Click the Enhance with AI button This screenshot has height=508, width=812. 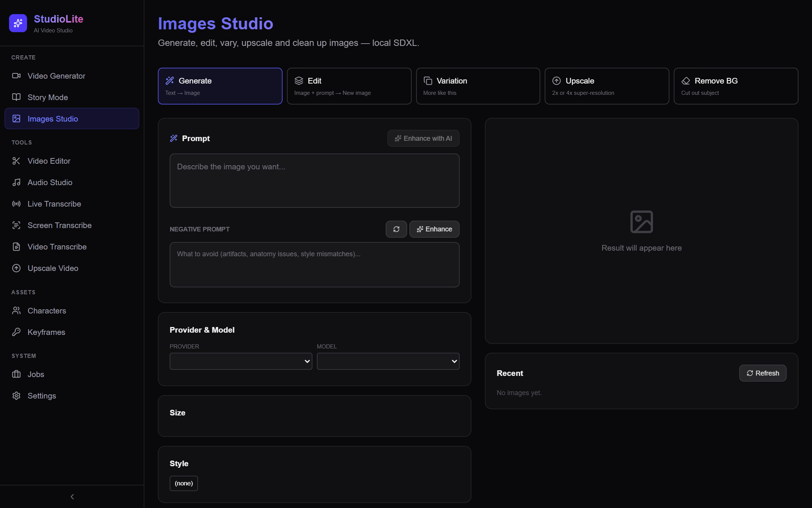coord(423,138)
